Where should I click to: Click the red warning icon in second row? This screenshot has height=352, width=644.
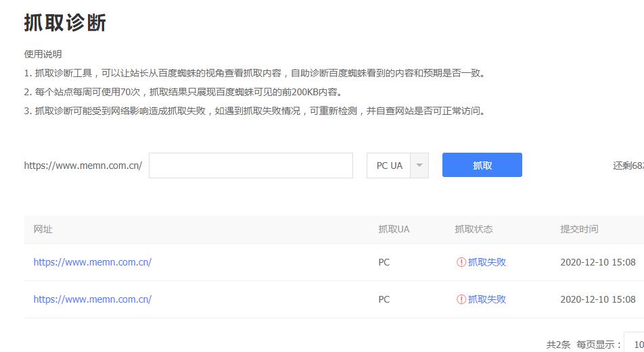(461, 299)
